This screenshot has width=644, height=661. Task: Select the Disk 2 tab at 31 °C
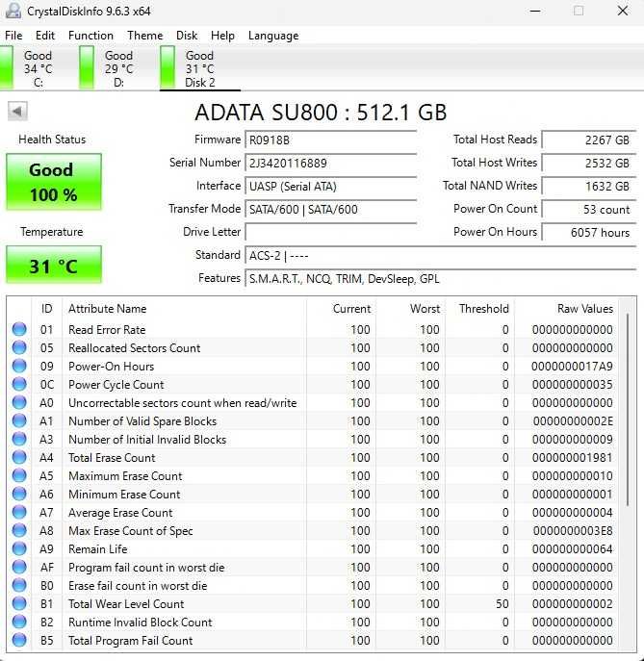click(200, 68)
